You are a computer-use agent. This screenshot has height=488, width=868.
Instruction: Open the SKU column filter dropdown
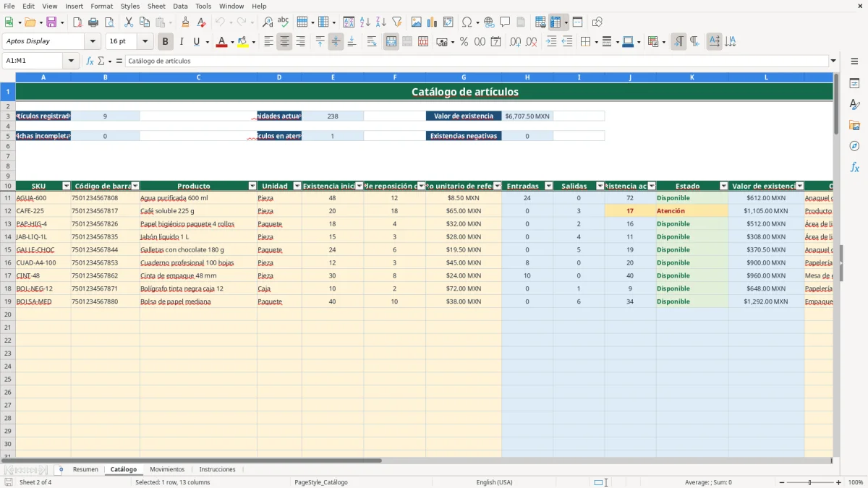[x=67, y=186]
